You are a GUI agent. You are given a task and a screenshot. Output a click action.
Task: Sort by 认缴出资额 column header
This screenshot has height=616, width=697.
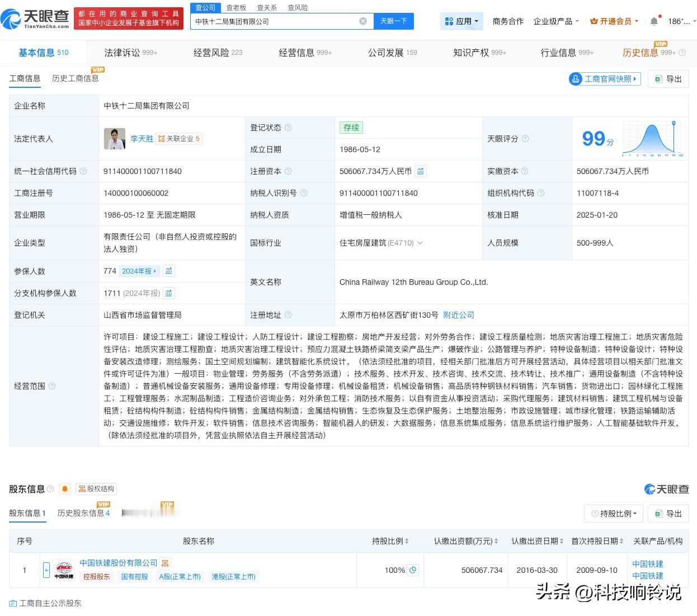click(x=466, y=541)
